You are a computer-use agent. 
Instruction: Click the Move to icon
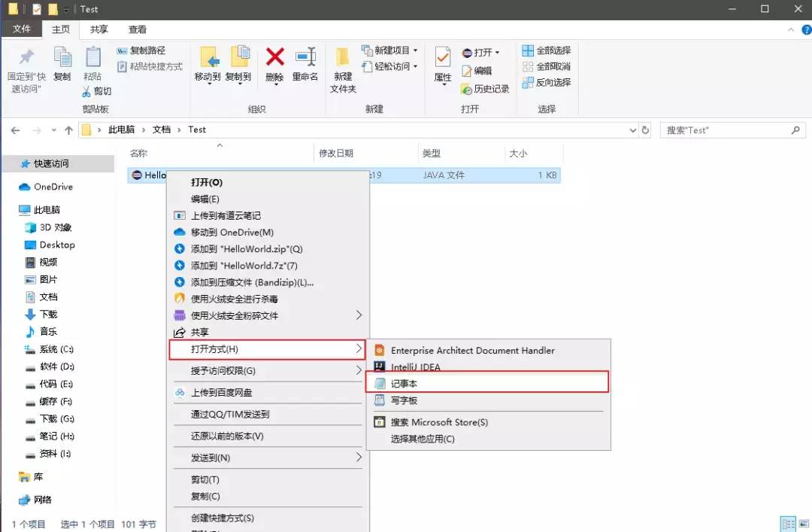pyautogui.click(x=208, y=57)
